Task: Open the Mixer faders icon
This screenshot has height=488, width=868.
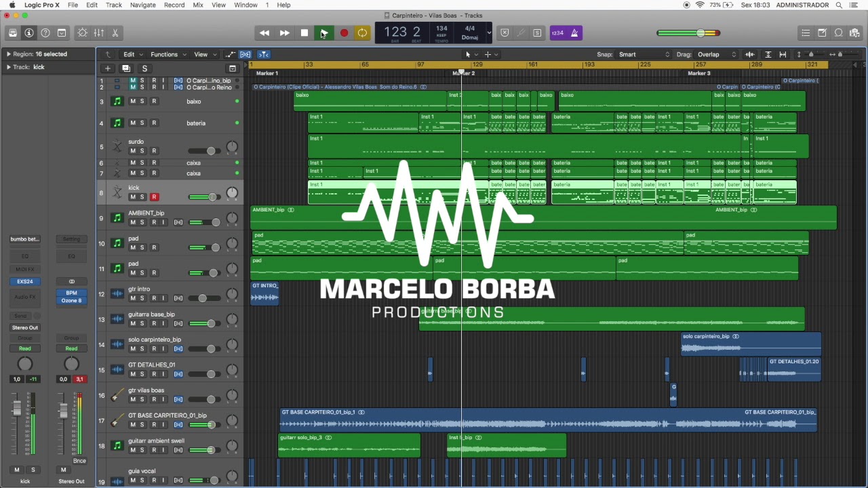Action: 99,33
